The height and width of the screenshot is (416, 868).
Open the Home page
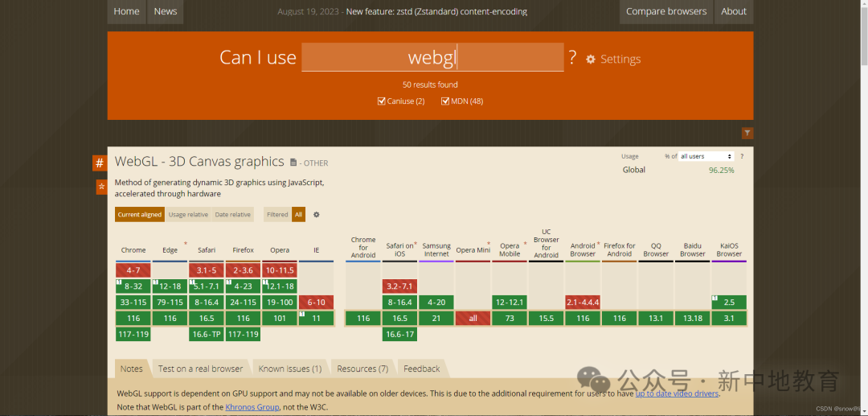click(x=127, y=11)
